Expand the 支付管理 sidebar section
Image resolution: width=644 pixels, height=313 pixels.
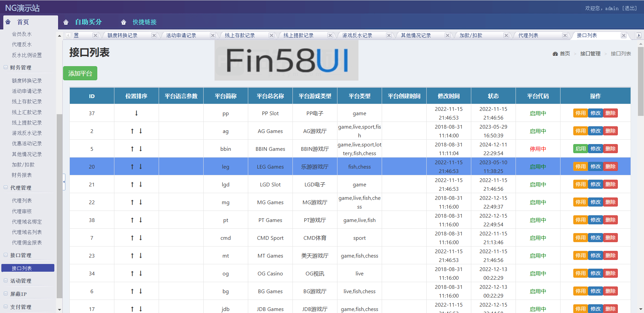point(6,307)
